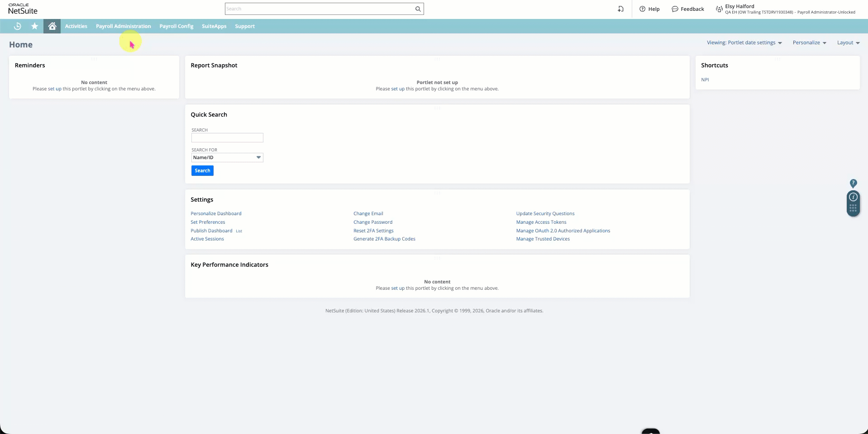Click the blue Search button
This screenshot has height=434, width=868.
(202, 170)
